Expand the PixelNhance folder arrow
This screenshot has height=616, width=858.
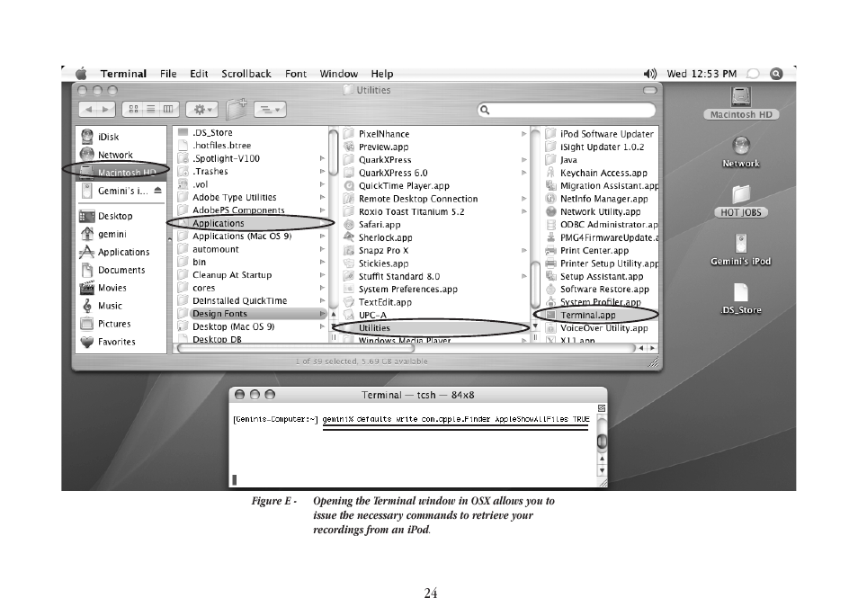(x=523, y=134)
